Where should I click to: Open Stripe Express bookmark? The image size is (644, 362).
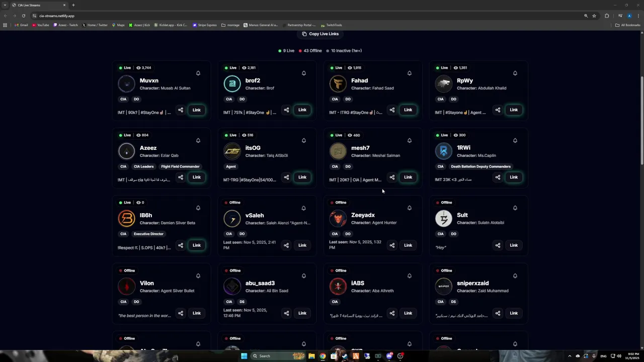tap(205, 25)
